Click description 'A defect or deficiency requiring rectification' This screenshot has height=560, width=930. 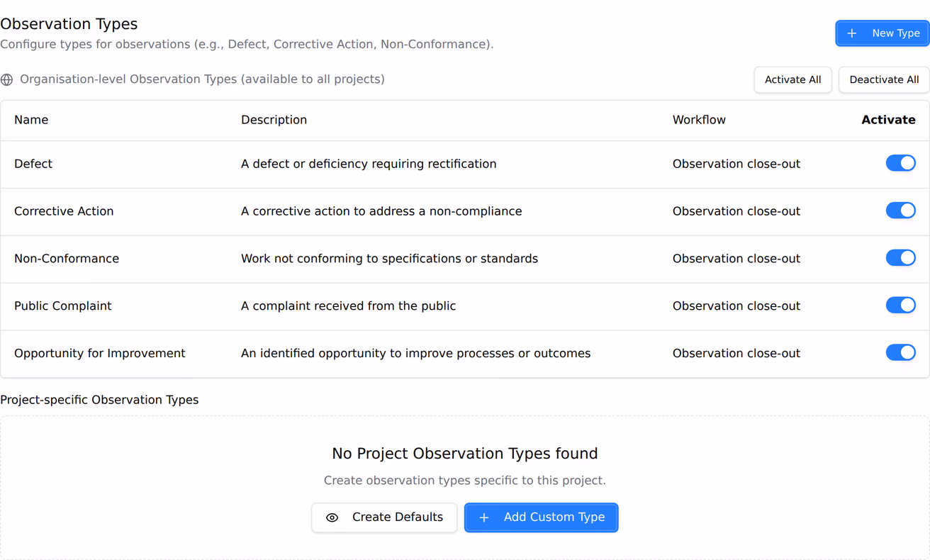point(369,164)
